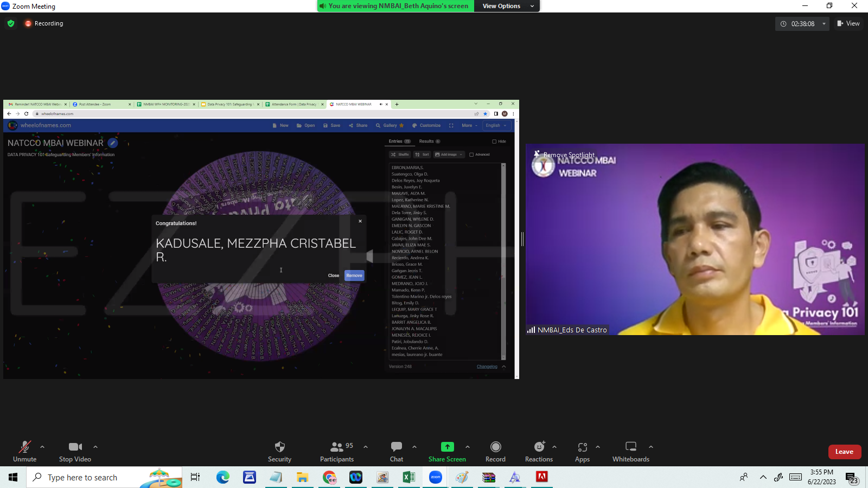The width and height of the screenshot is (868, 488).
Task: Start recording with Record button
Action: pos(495,451)
